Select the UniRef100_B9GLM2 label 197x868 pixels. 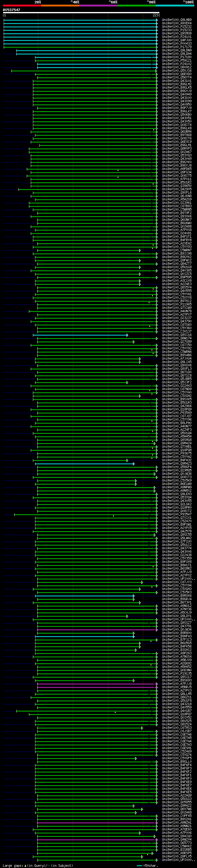point(177,84)
